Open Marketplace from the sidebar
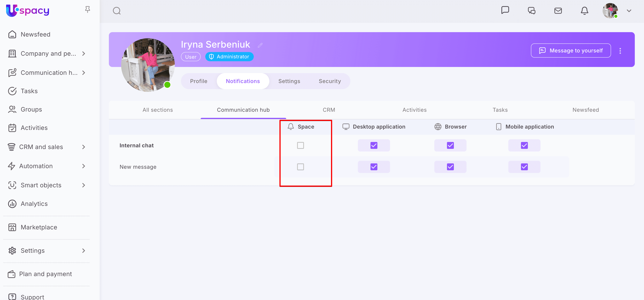 coord(39,227)
